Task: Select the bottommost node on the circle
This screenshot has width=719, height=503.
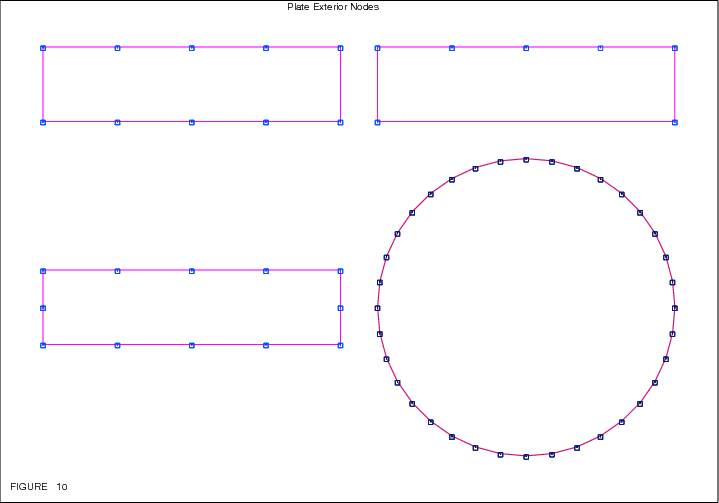Action: click(x=526, y=457)
